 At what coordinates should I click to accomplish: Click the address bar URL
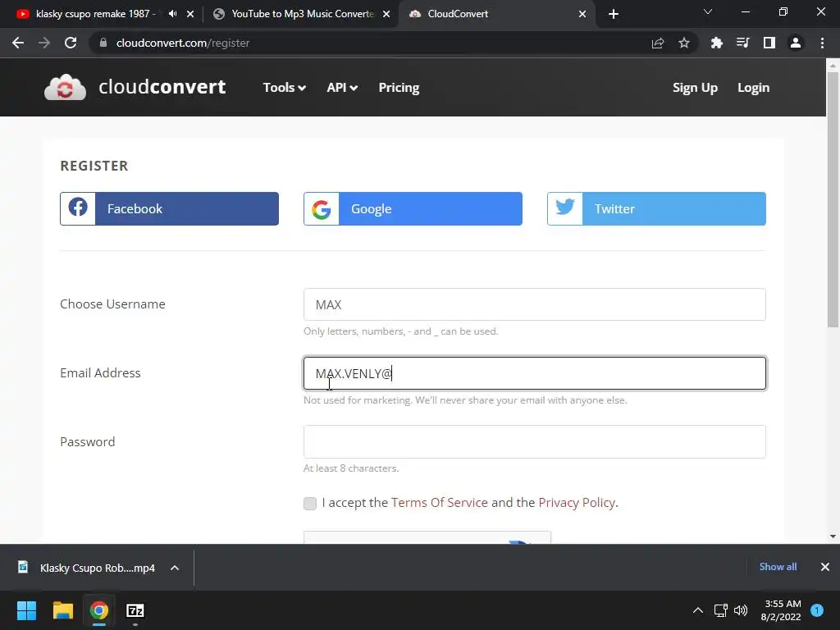(x=183, y=43)
